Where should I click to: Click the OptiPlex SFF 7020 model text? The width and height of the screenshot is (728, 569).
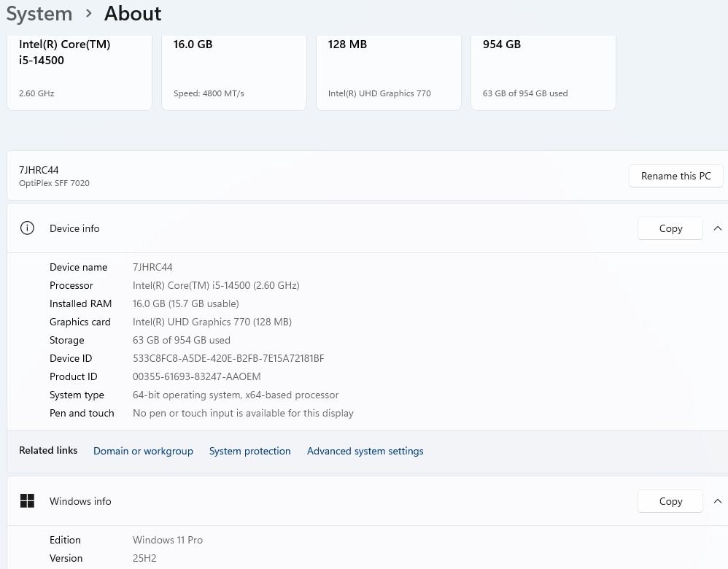click(54, 183)
